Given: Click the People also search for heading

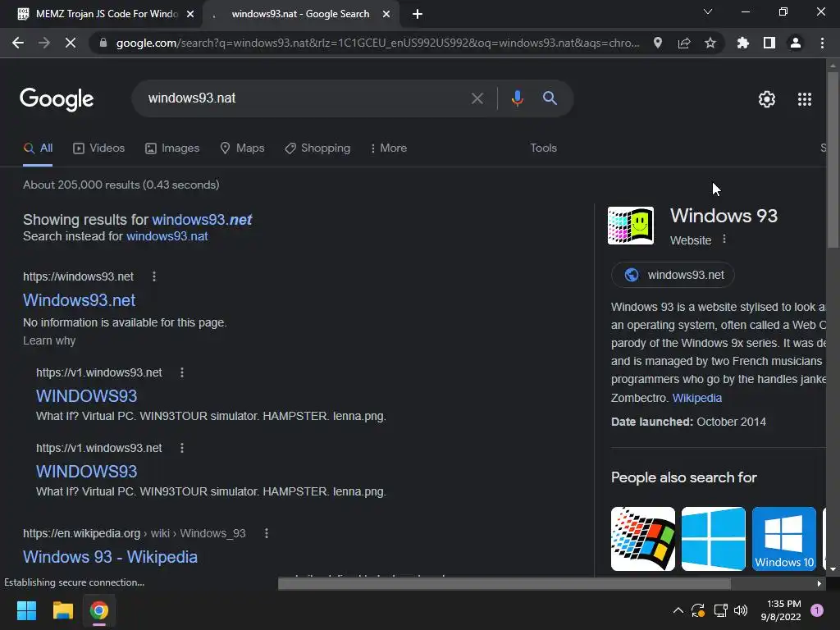Looking at the screenshot, I should tap(683, 477).
